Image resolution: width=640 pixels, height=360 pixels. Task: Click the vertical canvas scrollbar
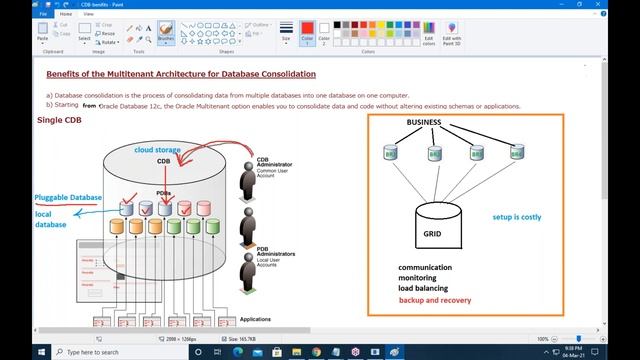604,131
